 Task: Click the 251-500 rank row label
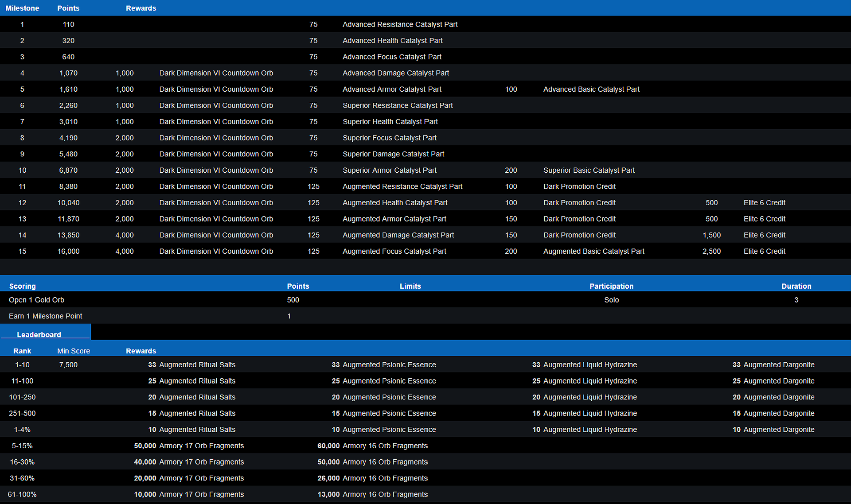tap(22, 413)
